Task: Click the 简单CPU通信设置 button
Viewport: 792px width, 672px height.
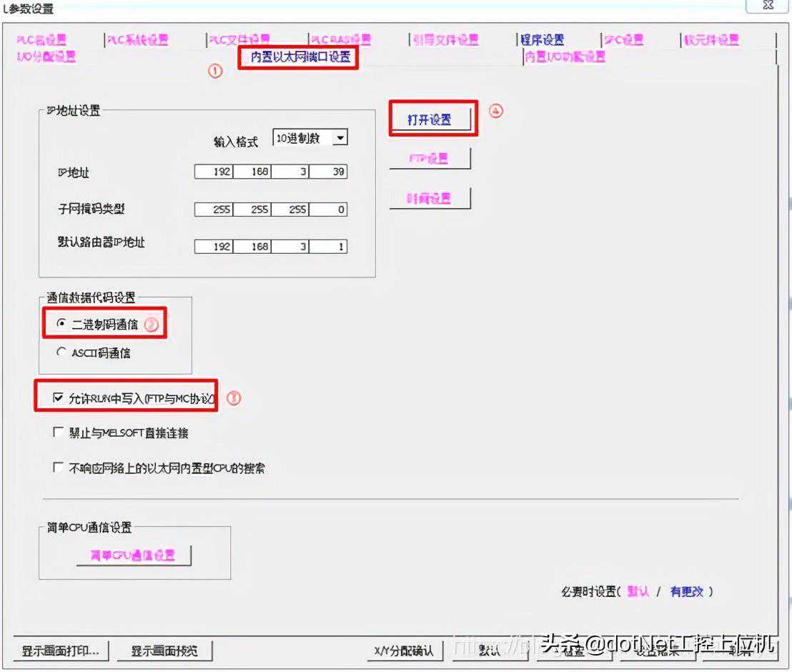Action: pos(134,555)
